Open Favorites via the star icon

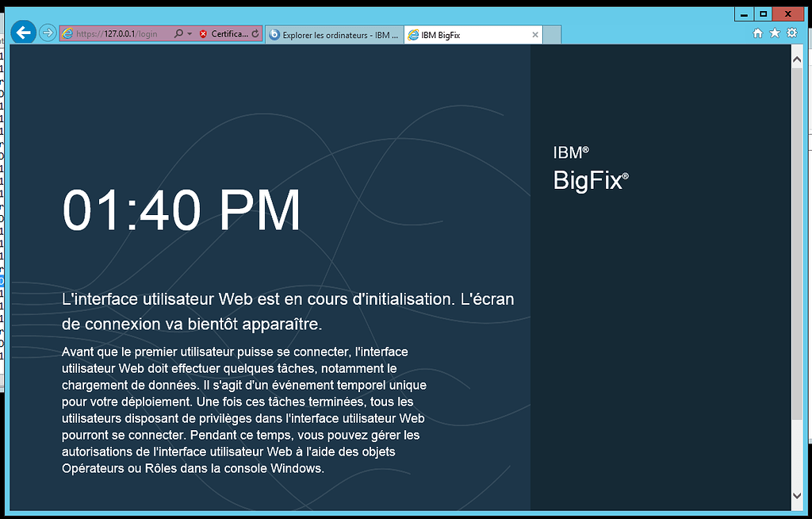coord(775,33)
